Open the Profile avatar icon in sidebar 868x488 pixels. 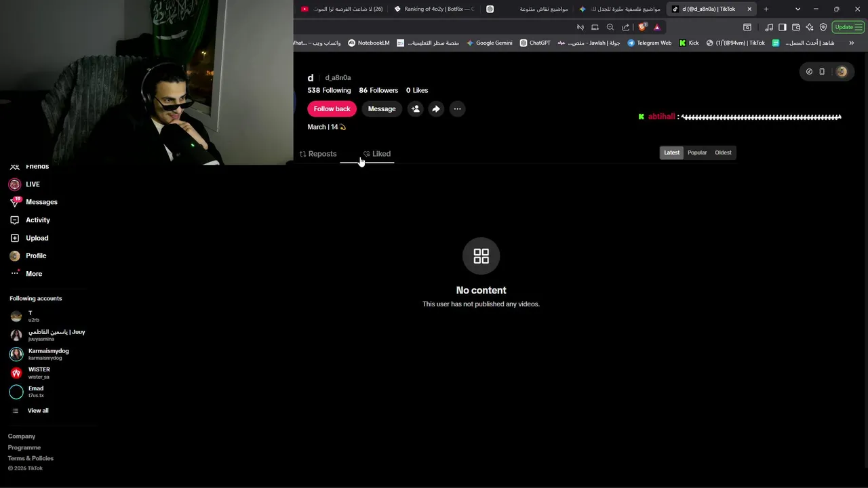coord(14,256)
